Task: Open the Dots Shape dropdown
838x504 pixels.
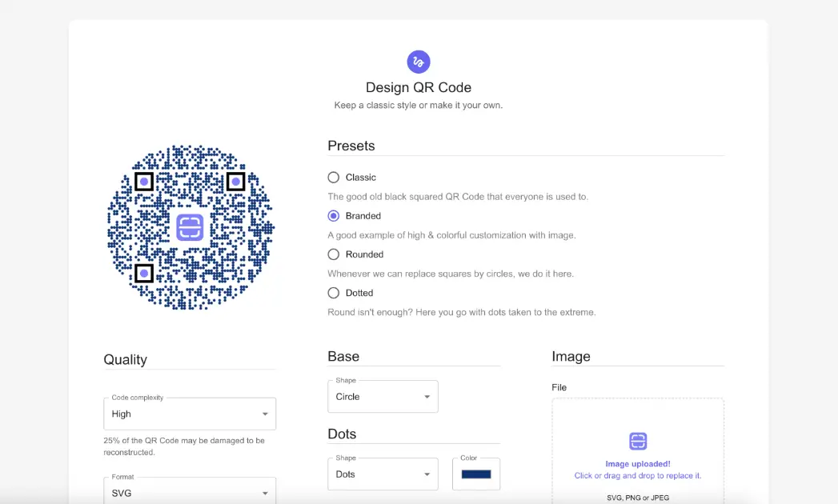Action: 382,474
